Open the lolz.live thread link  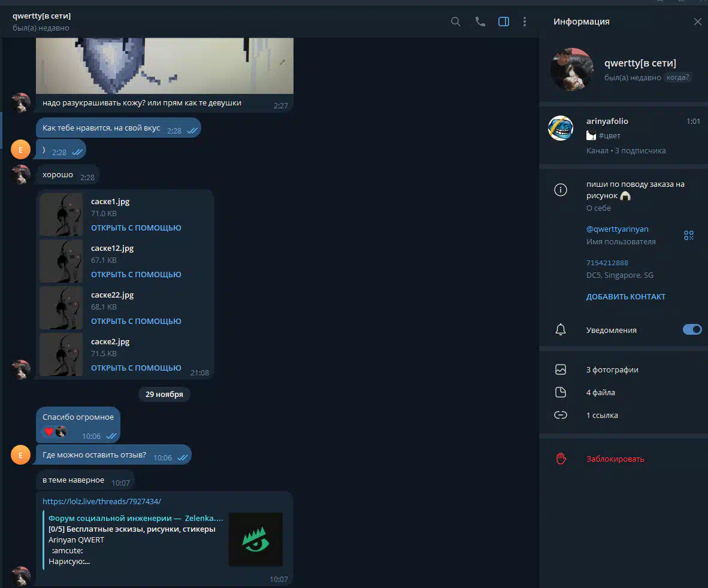[102, 502]
